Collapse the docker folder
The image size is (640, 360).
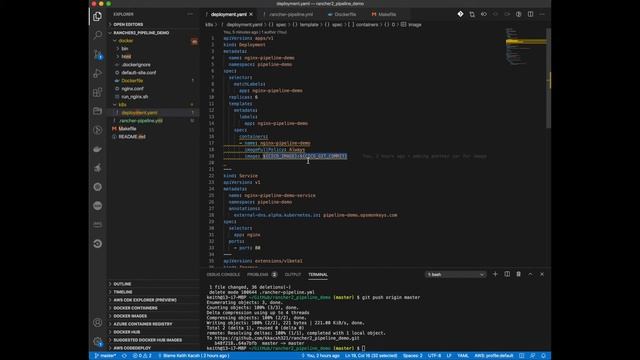coord(126,41)
